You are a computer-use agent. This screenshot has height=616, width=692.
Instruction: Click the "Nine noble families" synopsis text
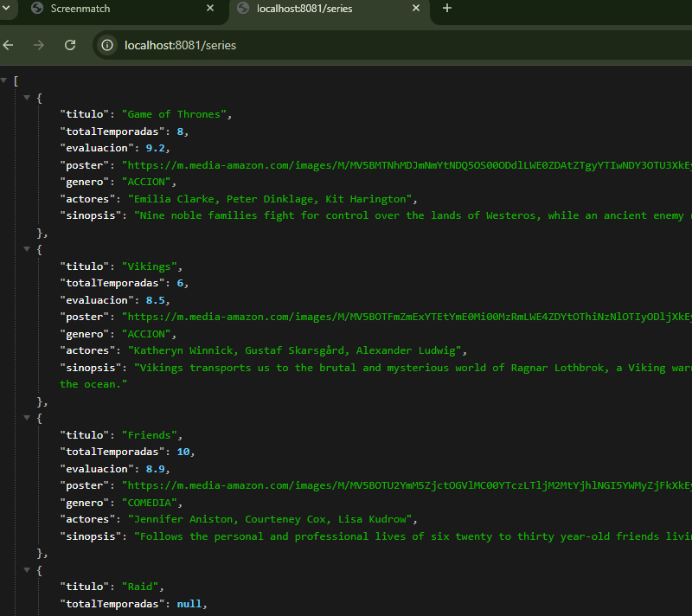(413, 215)
